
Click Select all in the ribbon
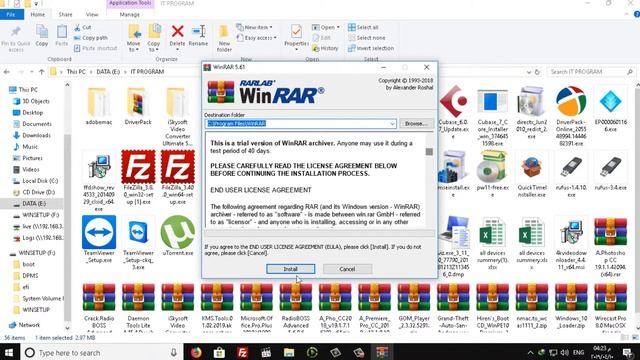363,27
